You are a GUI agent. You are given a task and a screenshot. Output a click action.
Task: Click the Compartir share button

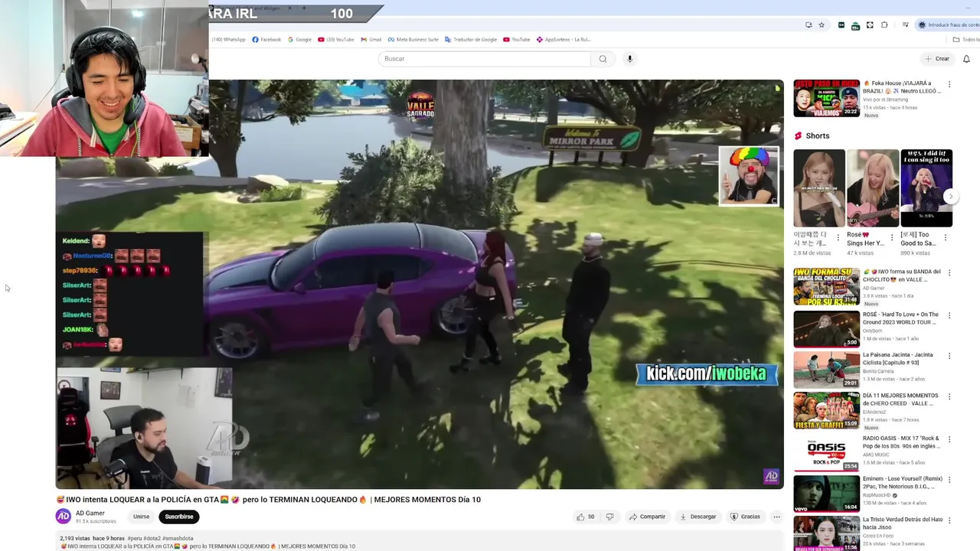click(648, 517)
